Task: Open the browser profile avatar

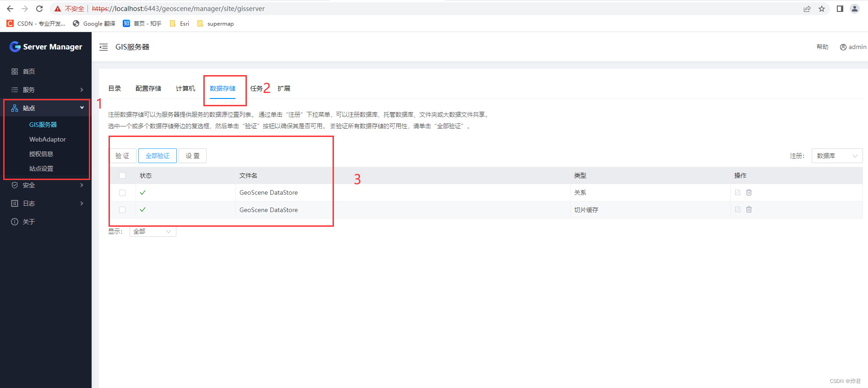Action: (x=855, y=9)
